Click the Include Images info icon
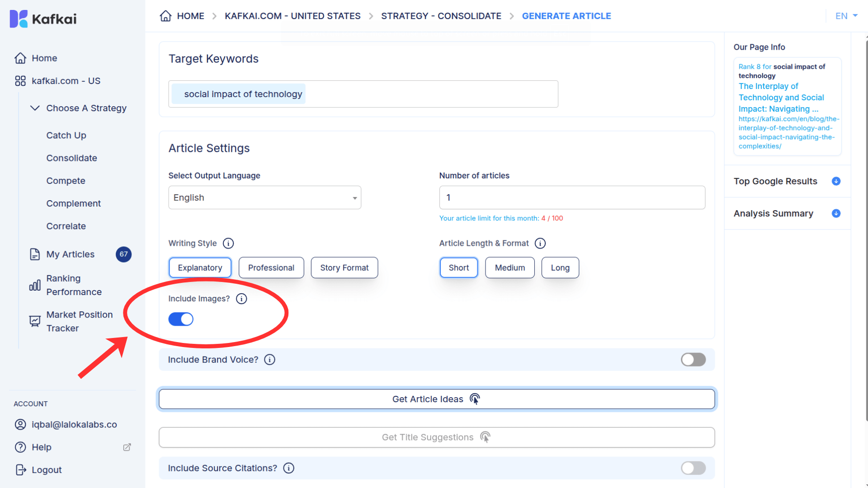 [241, 299]
